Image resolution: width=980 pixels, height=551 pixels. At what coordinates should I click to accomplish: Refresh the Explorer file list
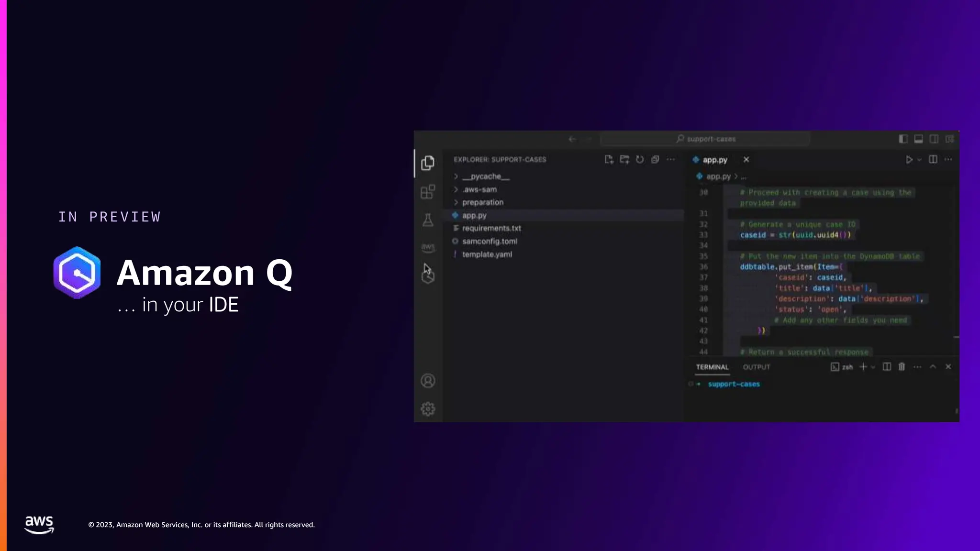pyautogui.click(x=640, y=160)
